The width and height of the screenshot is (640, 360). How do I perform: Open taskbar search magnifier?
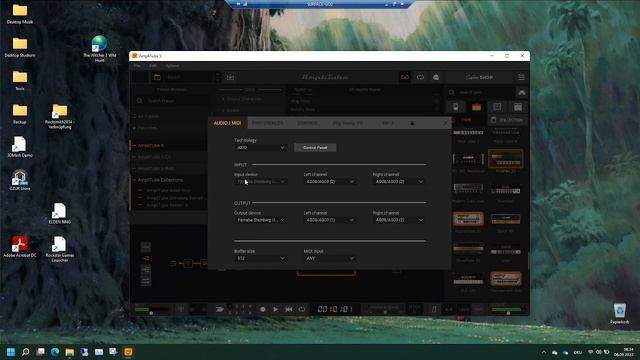click(x=26, y=352)
